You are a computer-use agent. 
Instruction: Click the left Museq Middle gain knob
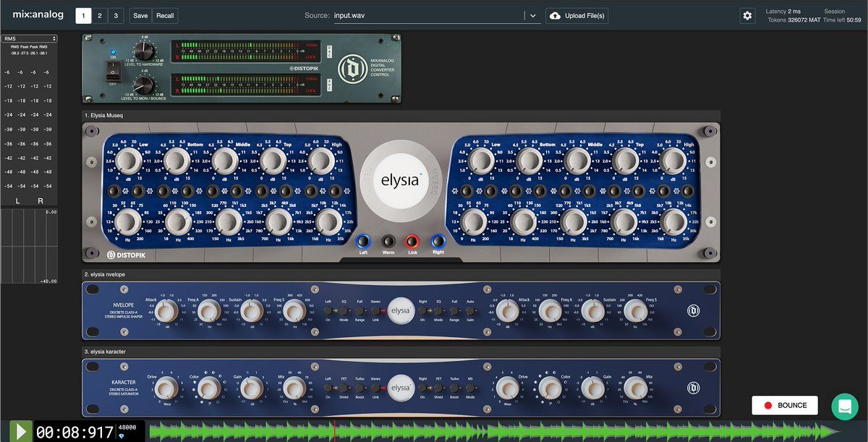click(x=225, y=161)
